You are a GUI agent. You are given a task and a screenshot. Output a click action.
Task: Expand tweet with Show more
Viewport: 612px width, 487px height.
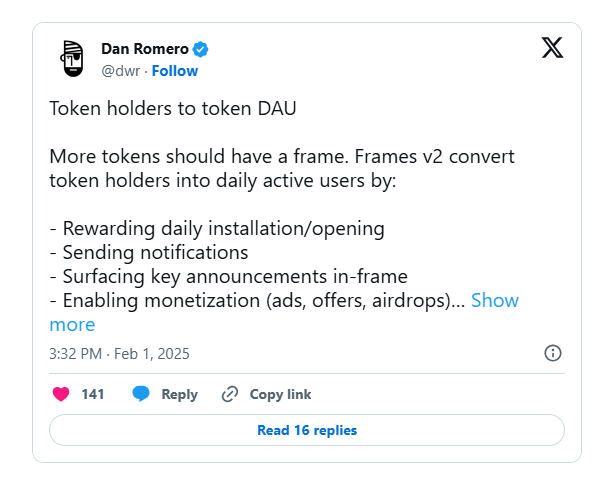(494, 300)
